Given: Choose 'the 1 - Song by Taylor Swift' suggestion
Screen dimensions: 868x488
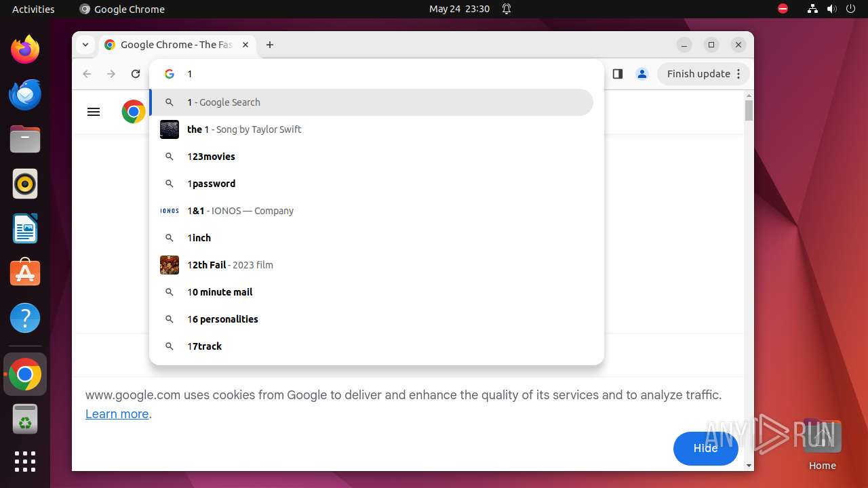Looking at the screenshot, I should coord(372,129).
